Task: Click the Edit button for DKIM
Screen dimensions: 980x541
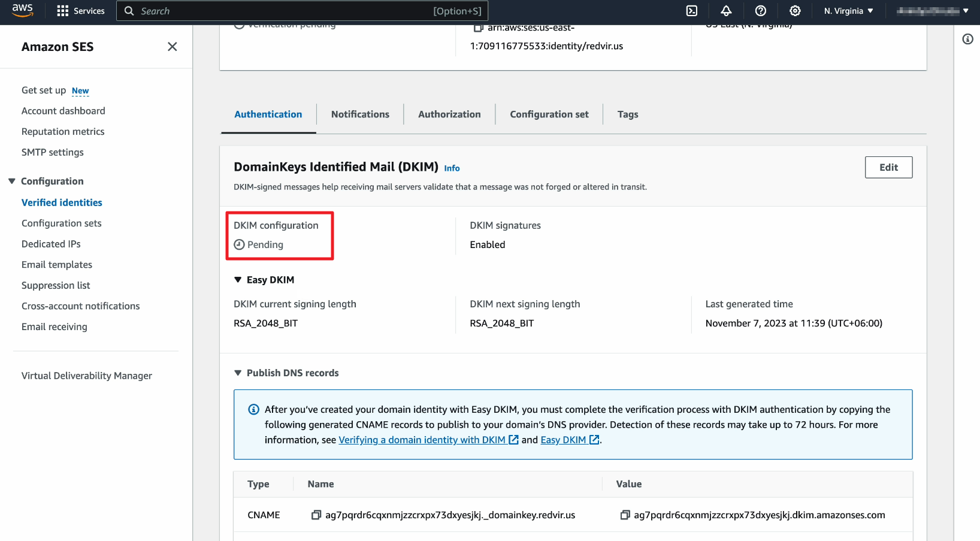Action: [888, 168]
